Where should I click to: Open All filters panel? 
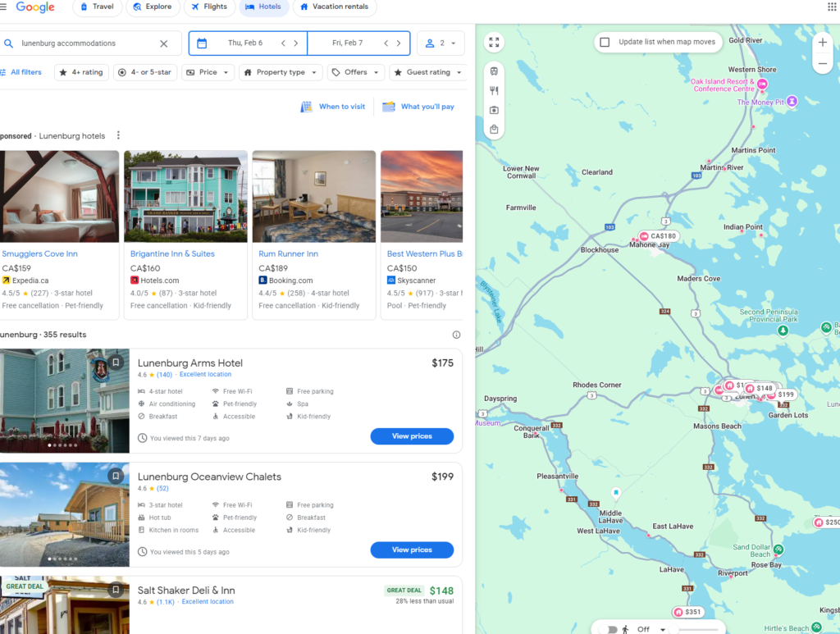coord(21,72)
